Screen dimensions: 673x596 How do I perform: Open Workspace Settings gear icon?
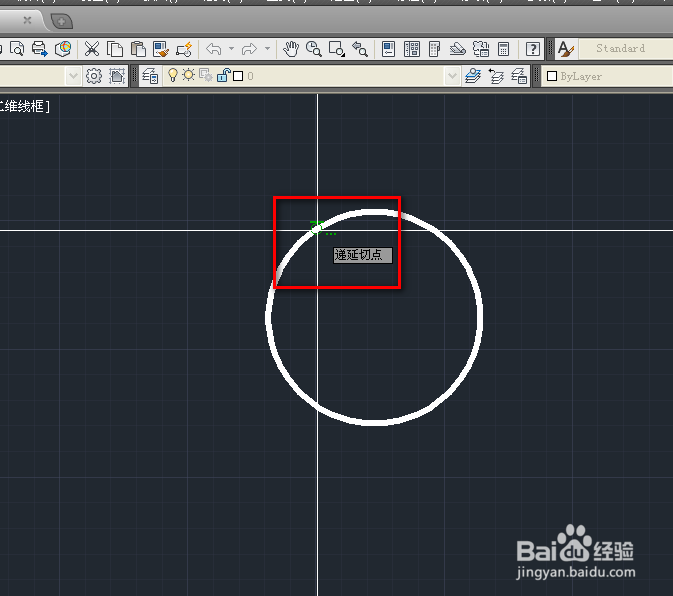(94, 76)
